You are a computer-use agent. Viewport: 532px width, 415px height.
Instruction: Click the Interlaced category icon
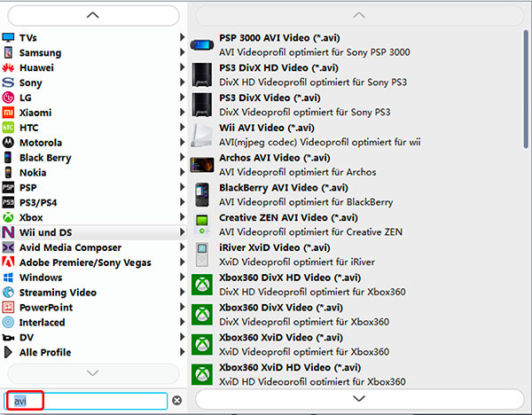8,322
